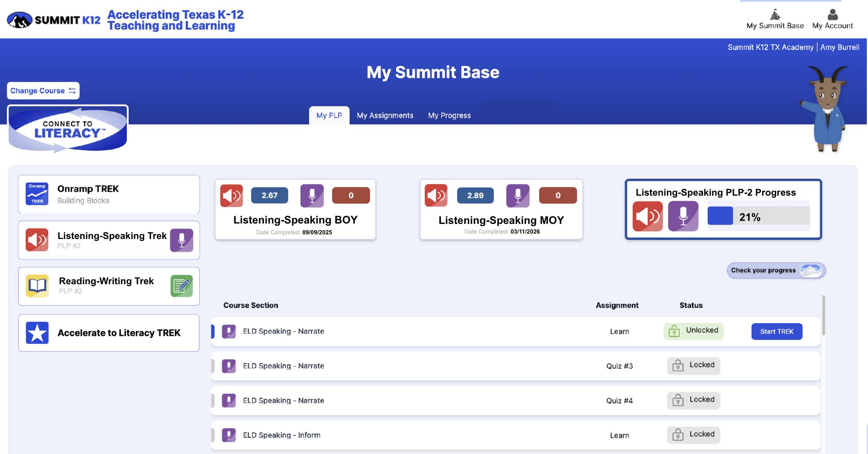
Task: Click BOY listening score 2.67 badge
Action: (269, 195)
